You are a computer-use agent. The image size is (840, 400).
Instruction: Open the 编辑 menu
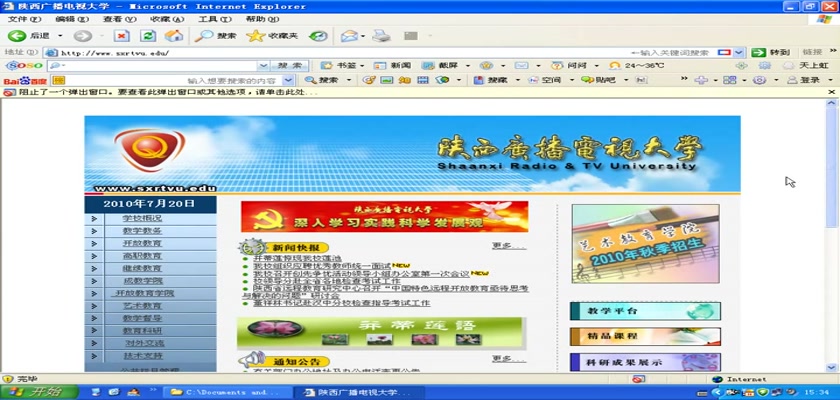coord(72,19)
